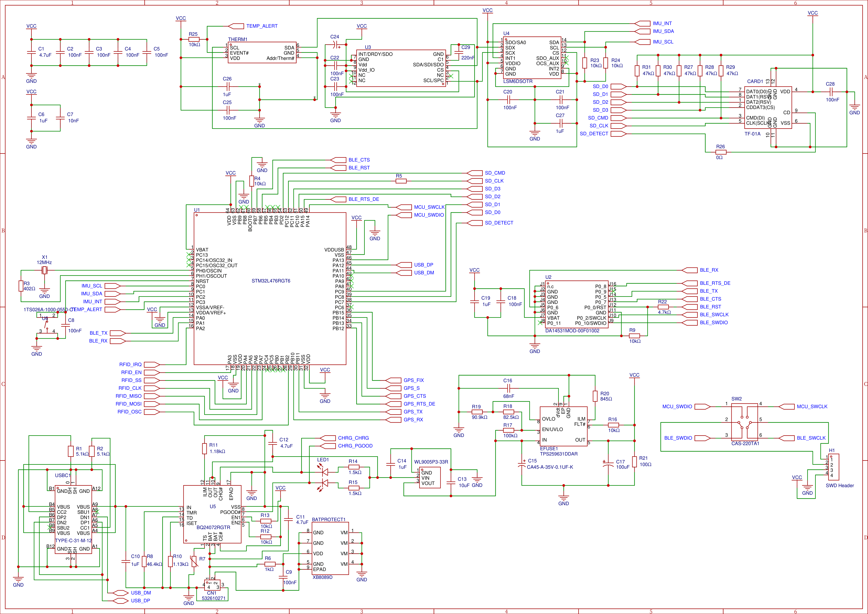Select the CAS-220TA1 switch label
This screenshot has height=614, width=868.
coord(745,443)
